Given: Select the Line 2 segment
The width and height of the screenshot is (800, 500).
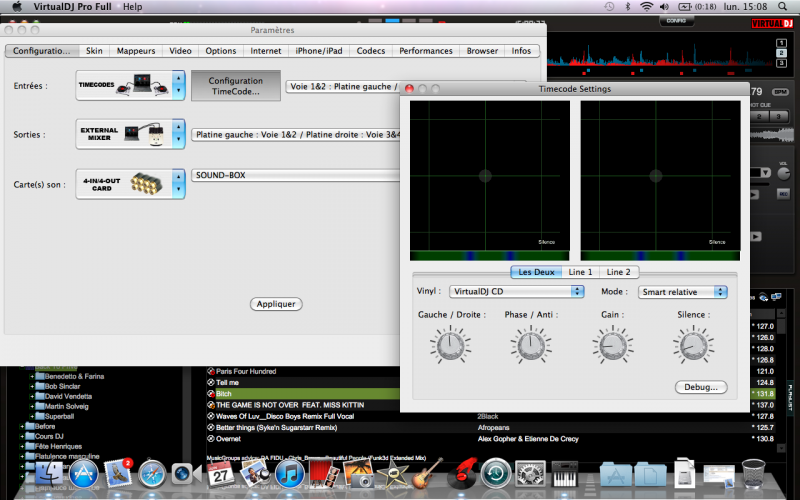Looking at the screenshot, I should (618, 272).
